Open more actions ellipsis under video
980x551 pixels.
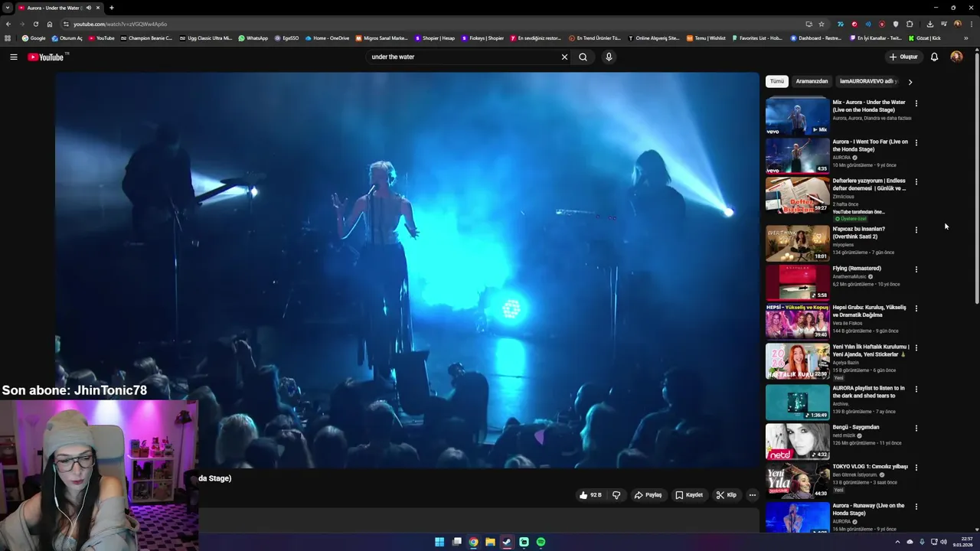(x=752, y=495)
